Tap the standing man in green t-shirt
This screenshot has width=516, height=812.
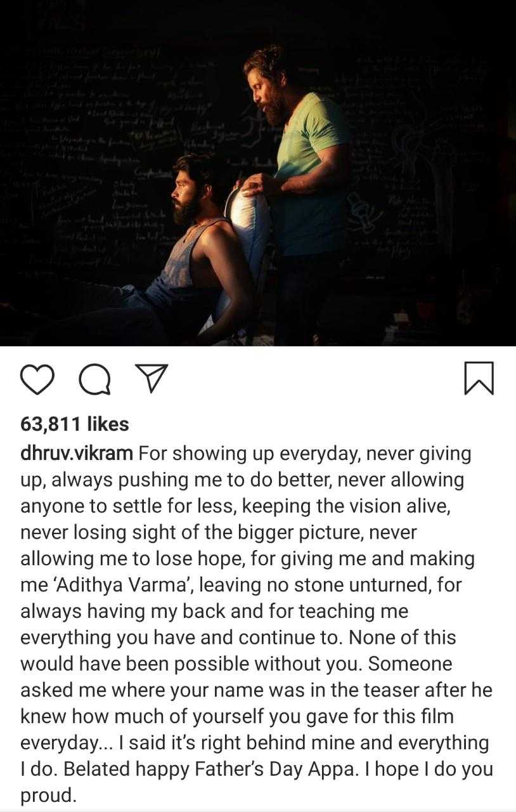click(x=298, y=190)
